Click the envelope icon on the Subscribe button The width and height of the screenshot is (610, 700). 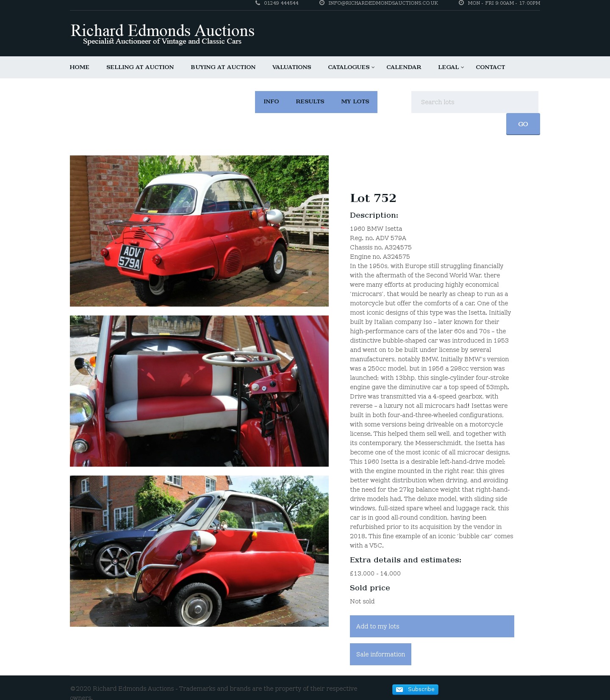pyautogui.click(x=399, y=689)
